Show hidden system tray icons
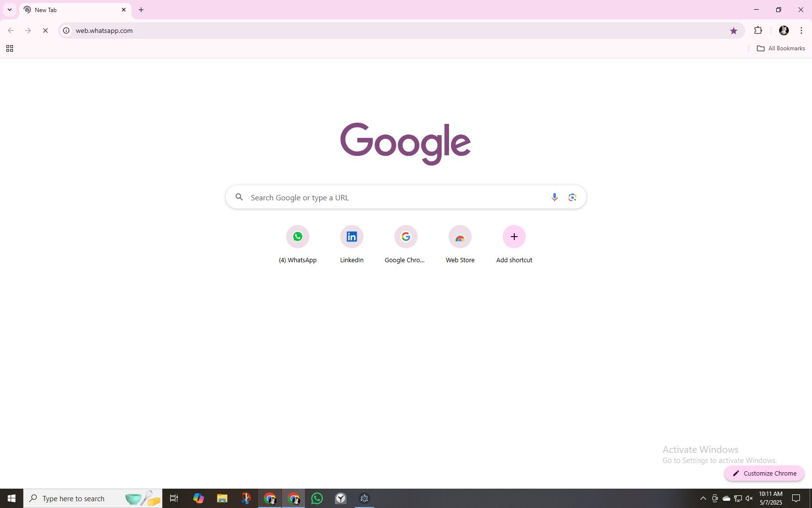 (x=703, y=498)
